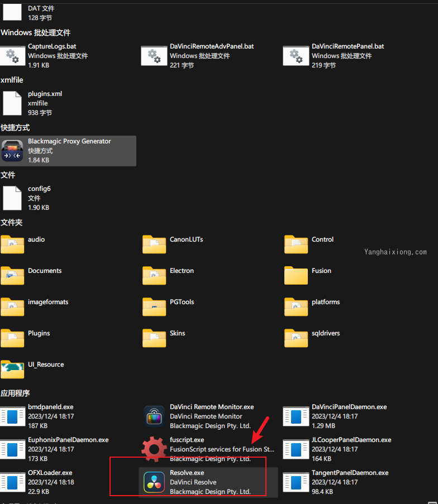The image size is (438, 504).
Task: Collapse the 快捷方式 group header
Action: tap(15, 128)
